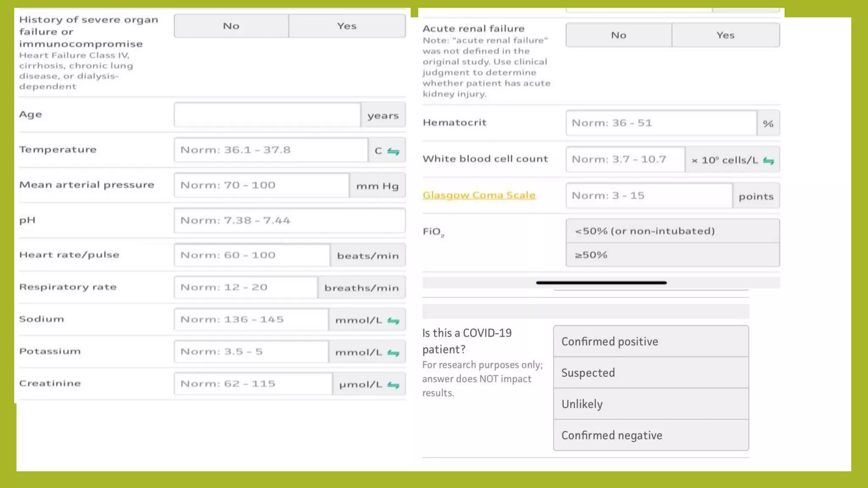Choose No for acute renal failure
Screen dimensions: 868x488
(618, 35)
